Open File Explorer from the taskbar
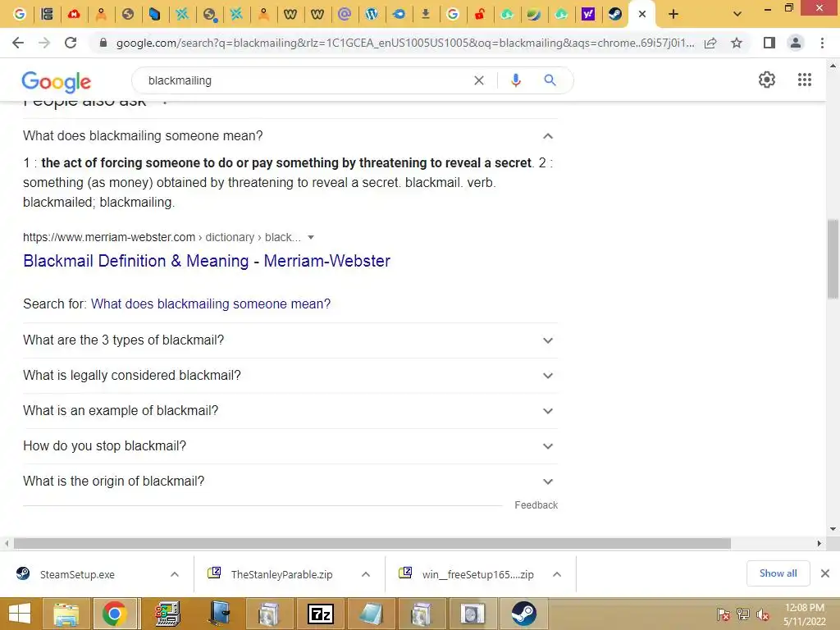The image size is (840, 630). pos(66,614)
